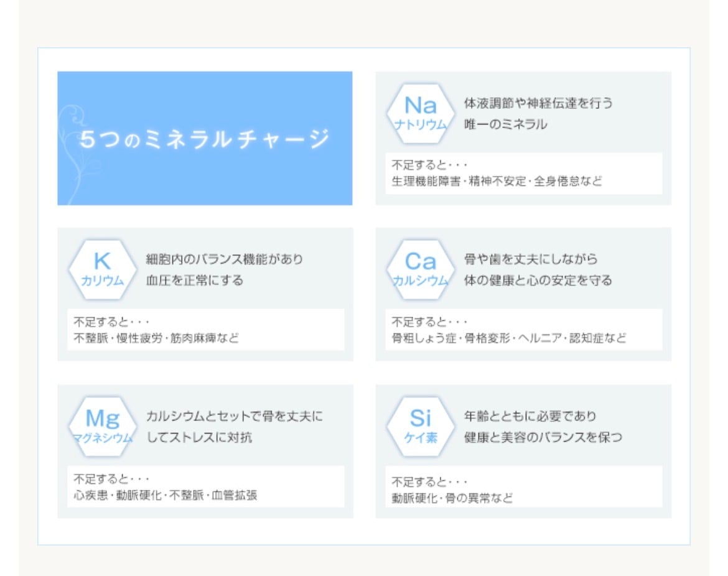Click text カルシウムとセットで骨を丈夫に
The height and width of the screenshot is (576, 728).
[x=235, y=416]
